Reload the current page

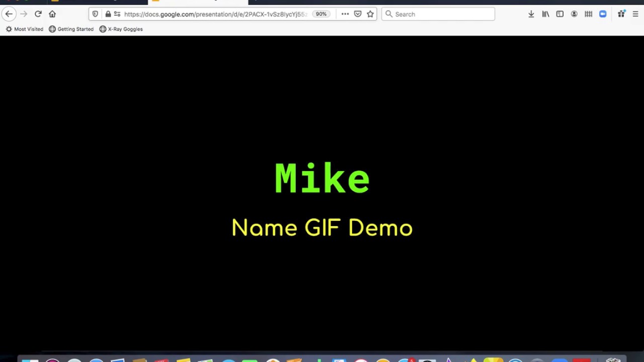[38, 14]
